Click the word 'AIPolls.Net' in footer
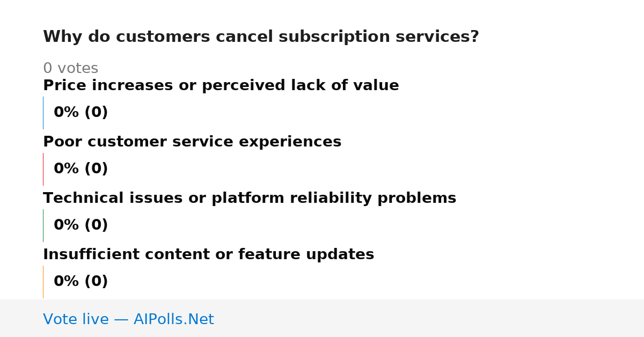Image resolution: width=644 pixels, height=337 pixels. (173, 320)
